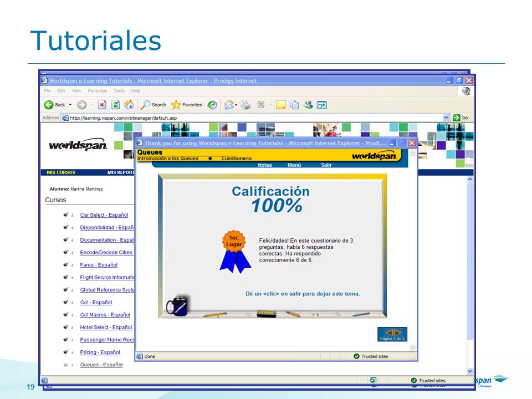532x399 pixels.
Task: Select the MIS CURSOS tab
Action: 61,172
